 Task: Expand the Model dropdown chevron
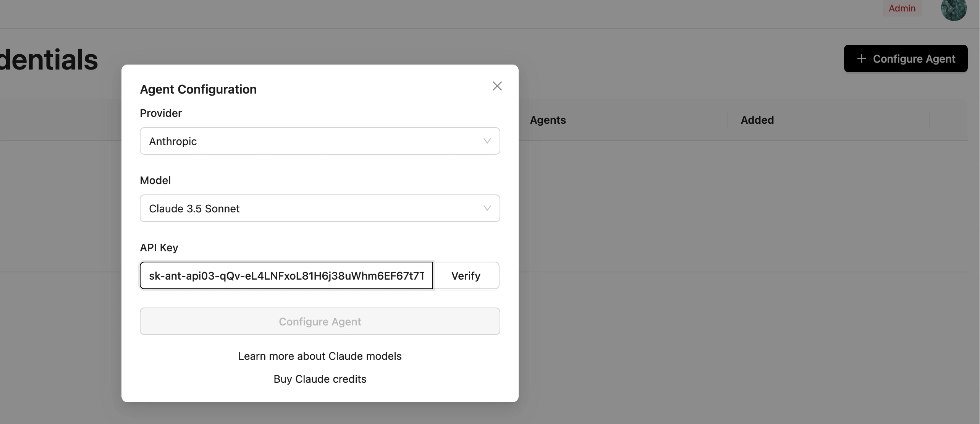tap(487, 208)
